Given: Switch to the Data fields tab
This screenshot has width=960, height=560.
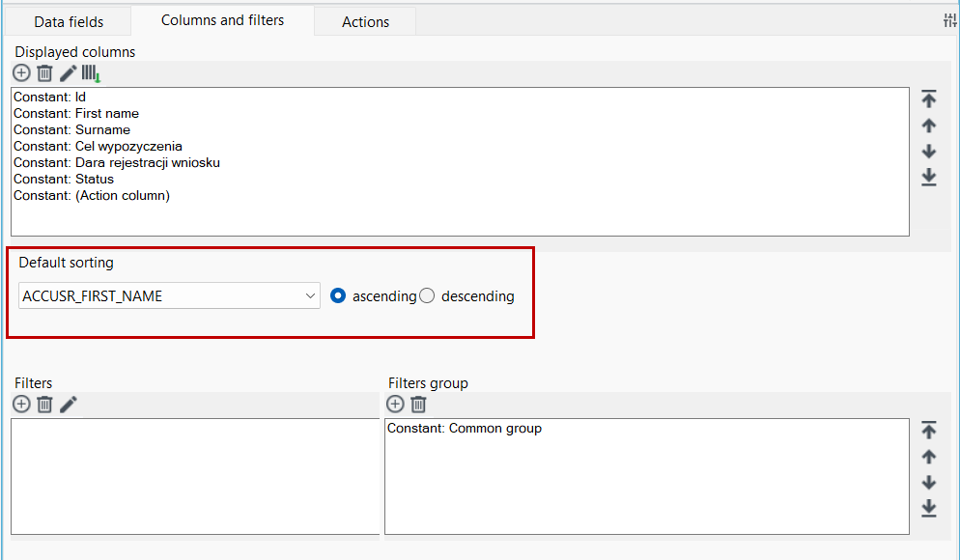Looking at the screenshot, I should point(69,22).
